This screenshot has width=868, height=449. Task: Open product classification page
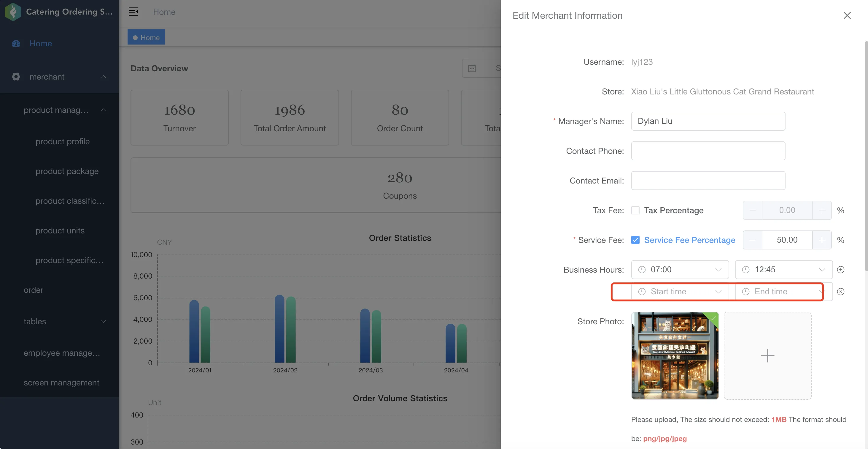click(x=70, y=201)
